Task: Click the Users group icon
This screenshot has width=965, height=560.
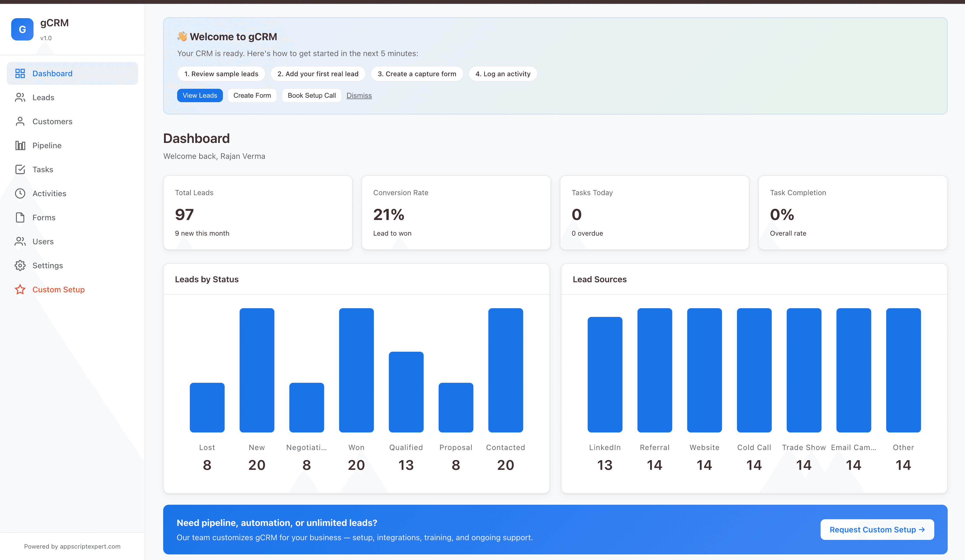Action: pos(20,241)
